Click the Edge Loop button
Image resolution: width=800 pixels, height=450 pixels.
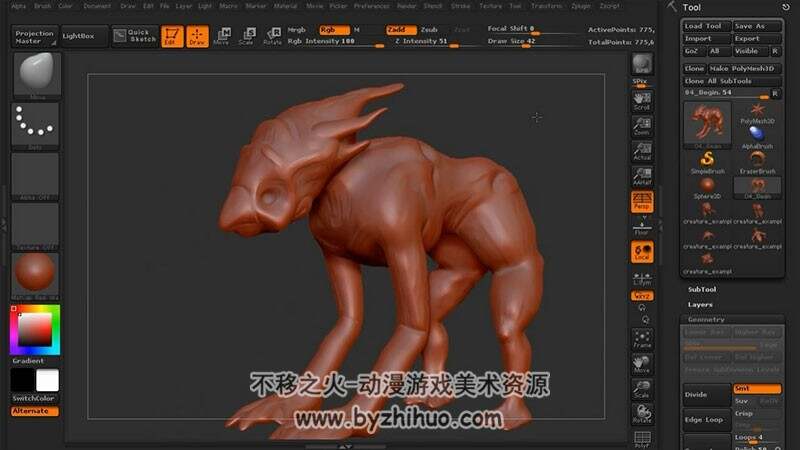click(x=706, y=419)
